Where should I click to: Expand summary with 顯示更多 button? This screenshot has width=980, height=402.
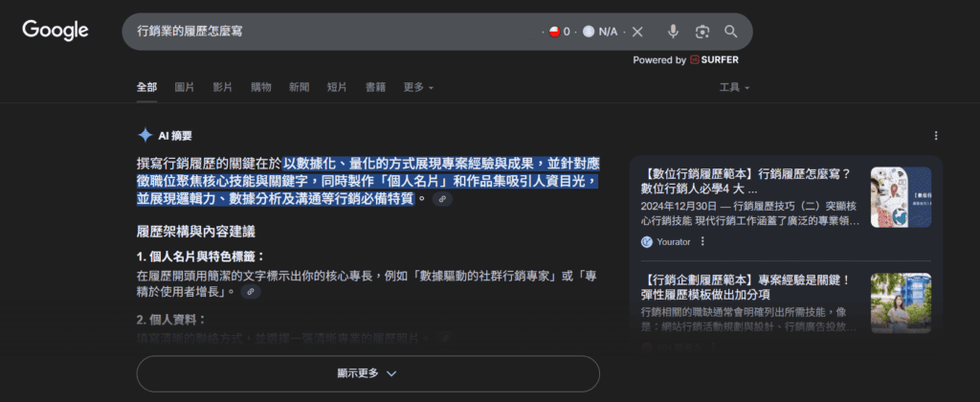368,374
